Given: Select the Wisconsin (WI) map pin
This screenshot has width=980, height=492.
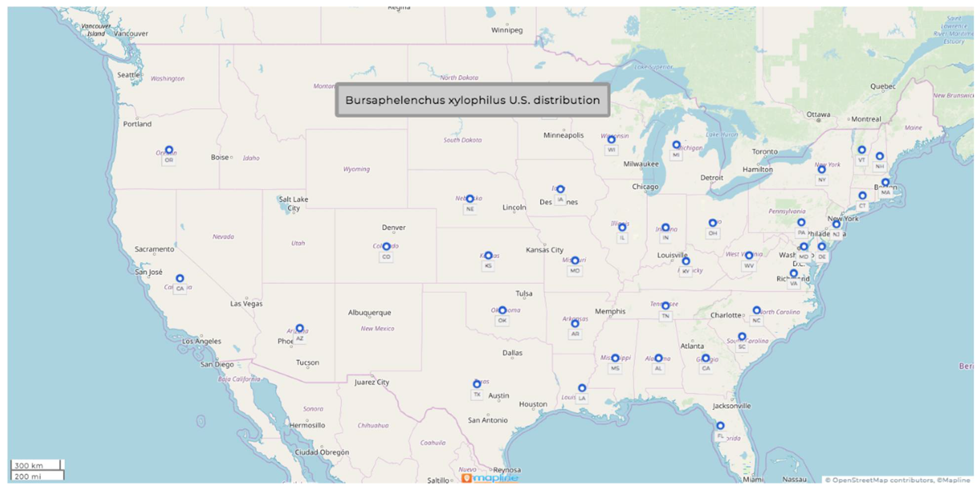Looking at the screenshot, I should point(611,140).
